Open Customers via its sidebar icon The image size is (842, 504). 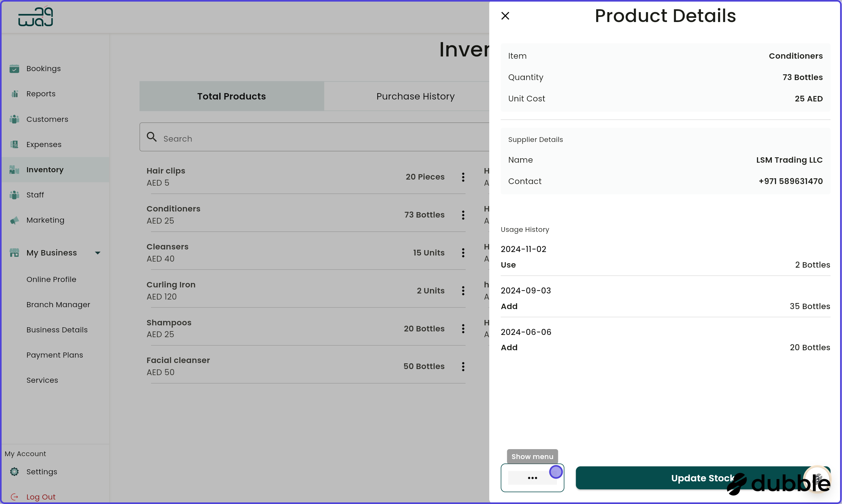coord(14,119)
